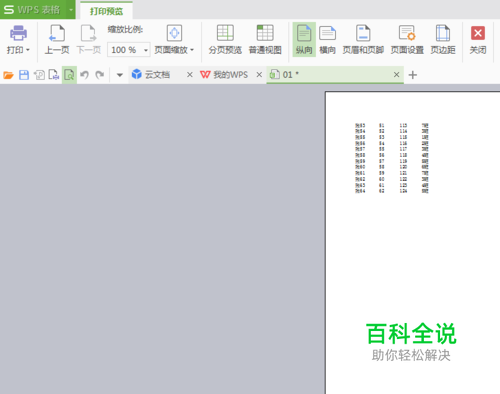The width and height of the screenshot is (500, 394).
Task: Click the Open folder icon in quick toolbar
Action: [8, 75]
